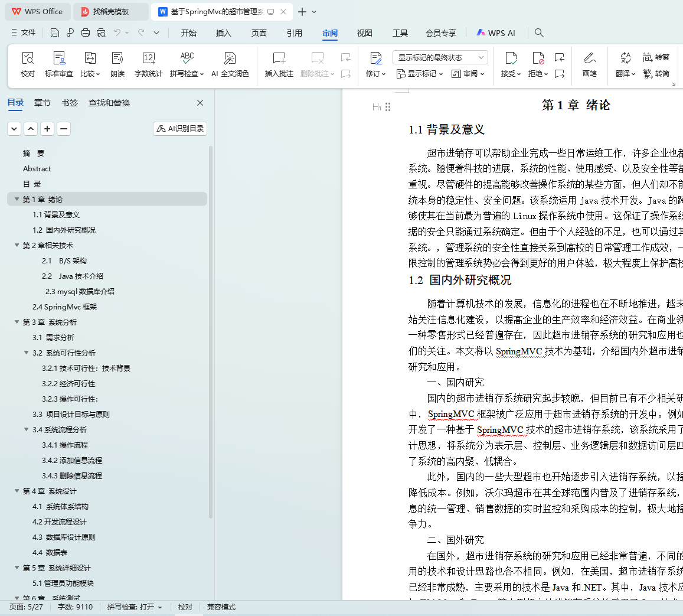The image size is (683, 616).
Task: Click the 字数: 9110 status bar entry
Action: click(x=75, y=607)
